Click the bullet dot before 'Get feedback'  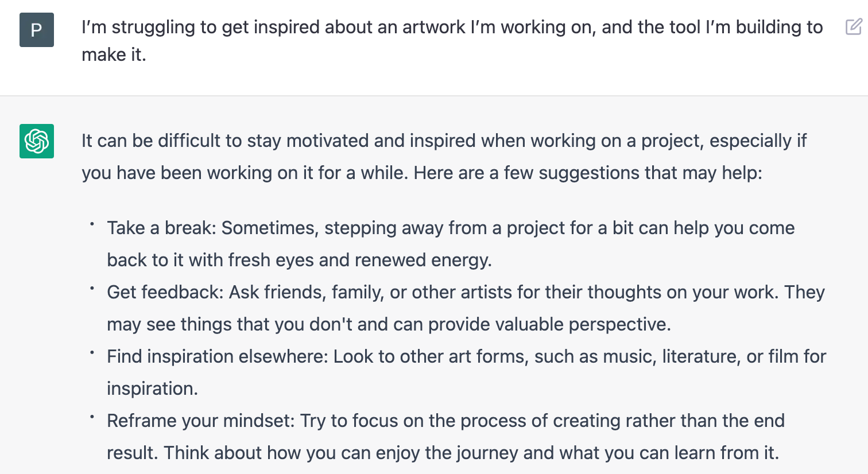click(x=92, y=288)
